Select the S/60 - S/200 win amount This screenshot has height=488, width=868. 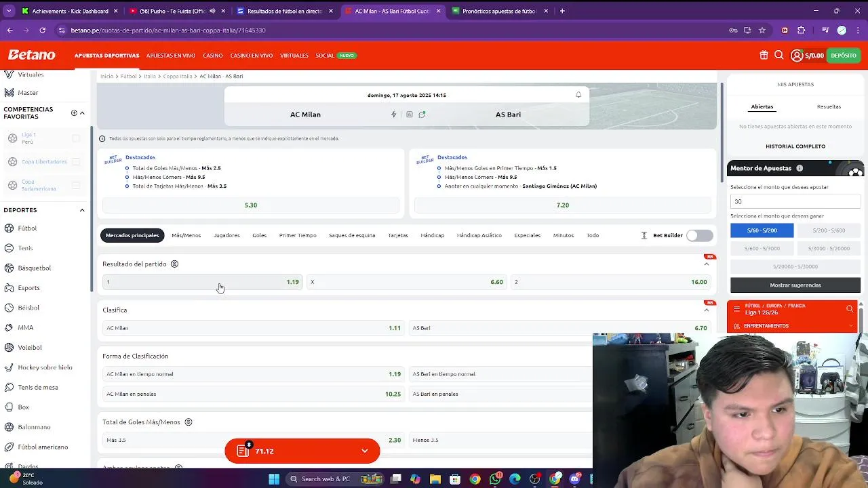(762, 230)
